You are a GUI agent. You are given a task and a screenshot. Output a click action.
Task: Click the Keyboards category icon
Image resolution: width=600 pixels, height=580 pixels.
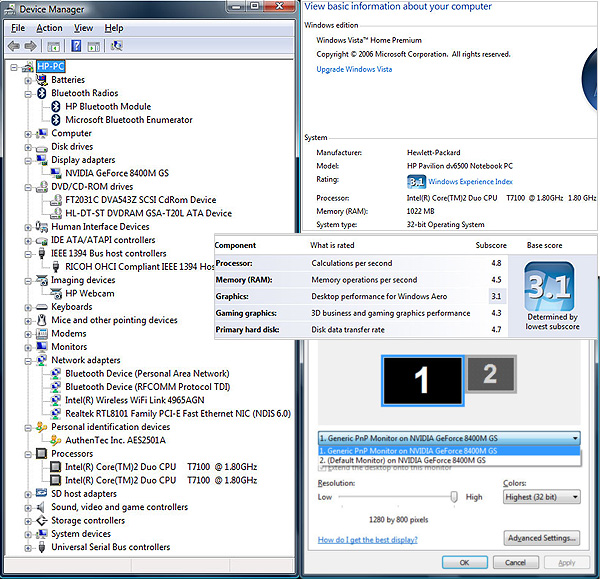coord(42,307)
